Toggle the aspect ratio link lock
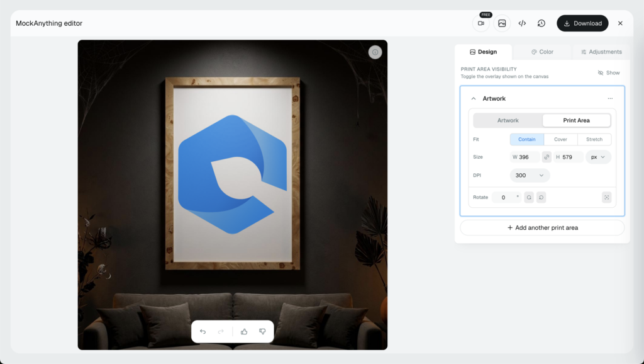644x364 pixels. 547,157
